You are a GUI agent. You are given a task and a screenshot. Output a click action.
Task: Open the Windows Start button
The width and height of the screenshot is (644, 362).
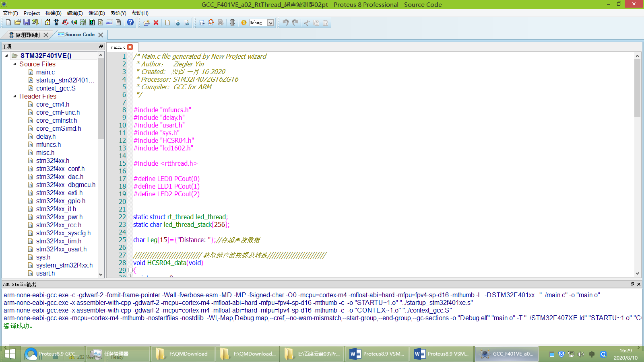10,354
